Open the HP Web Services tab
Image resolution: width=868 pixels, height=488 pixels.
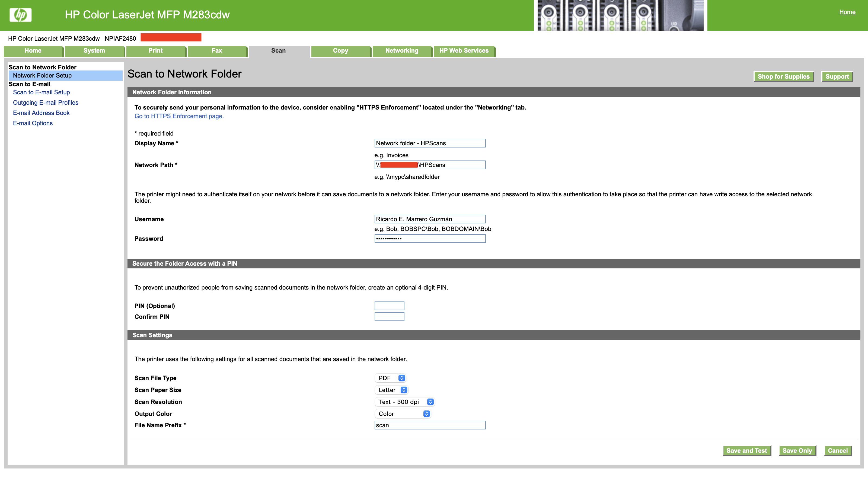(464, 51)
